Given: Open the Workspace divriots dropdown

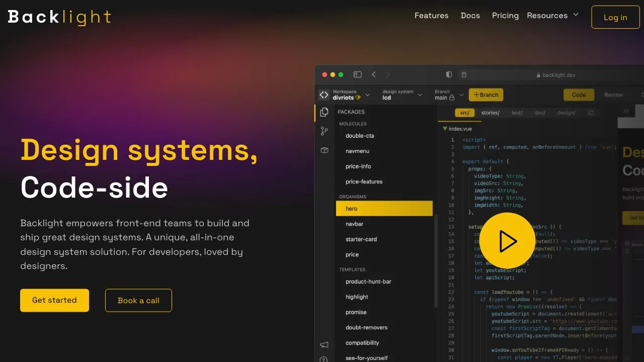Looking at the screenshot, I should coord(351,95).
